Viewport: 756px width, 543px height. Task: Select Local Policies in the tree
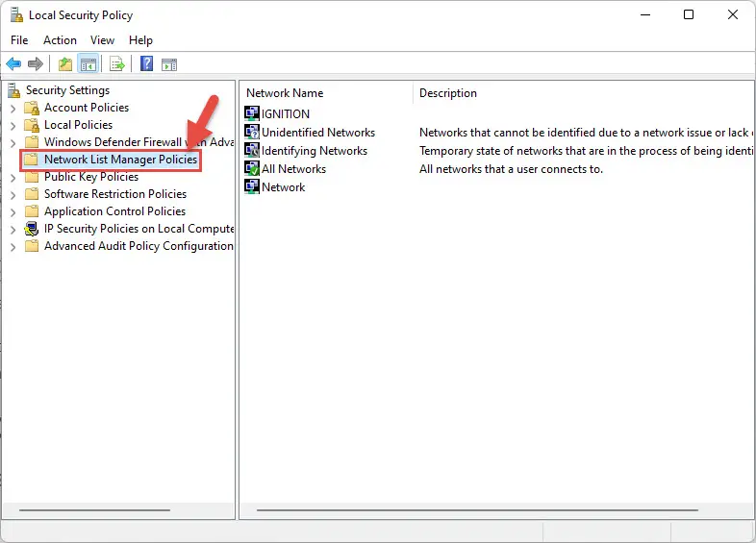click(x=78, y=125)
